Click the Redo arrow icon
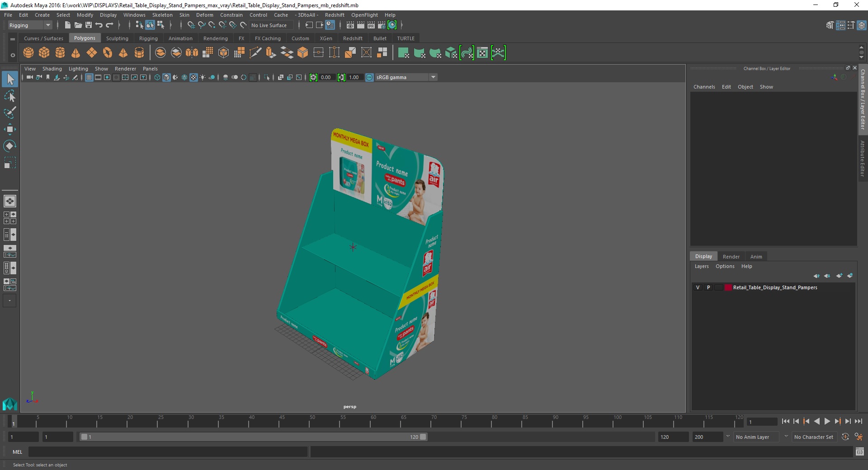Image resolution: width=868 pixels, height=470 pixels. point(109,25)
